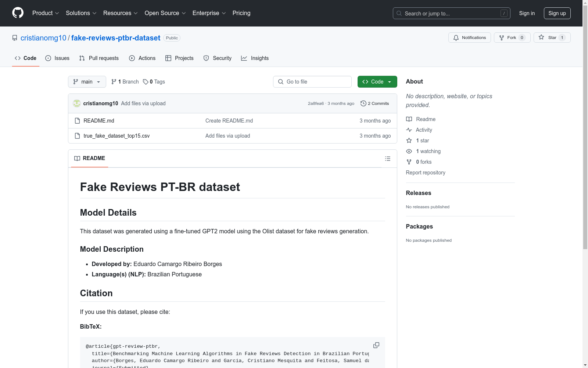
Task: Click the commit history clock icon
Action: tap(363, 103)
